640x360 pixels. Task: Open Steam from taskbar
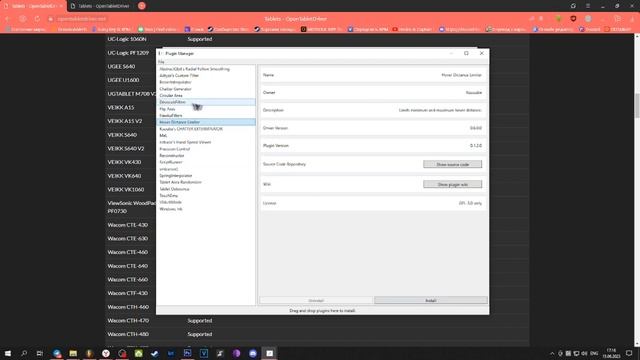point(155,353)
